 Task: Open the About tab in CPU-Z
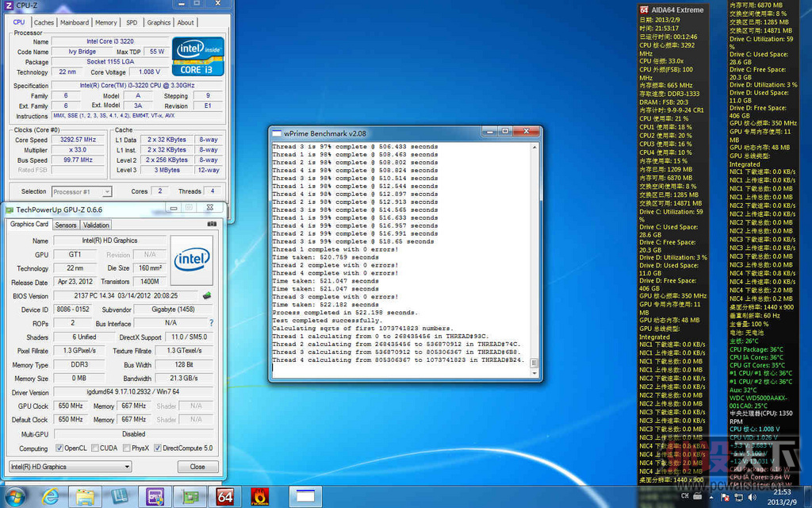[x=186, y=23]
